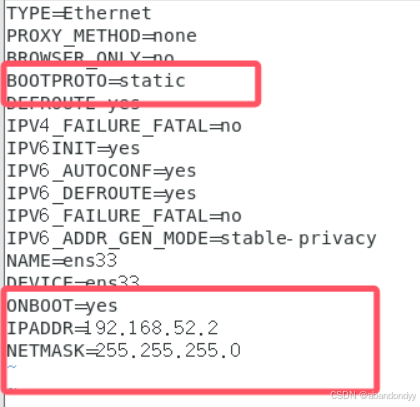Click the IPADDR=192.168.52.2 line
This screenshot has width=420, height=407.
(x=113, y=328)
